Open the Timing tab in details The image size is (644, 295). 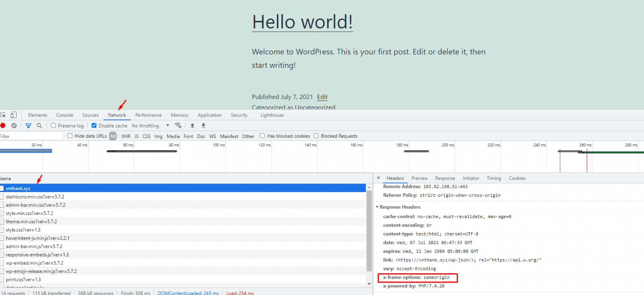[494, 178]
